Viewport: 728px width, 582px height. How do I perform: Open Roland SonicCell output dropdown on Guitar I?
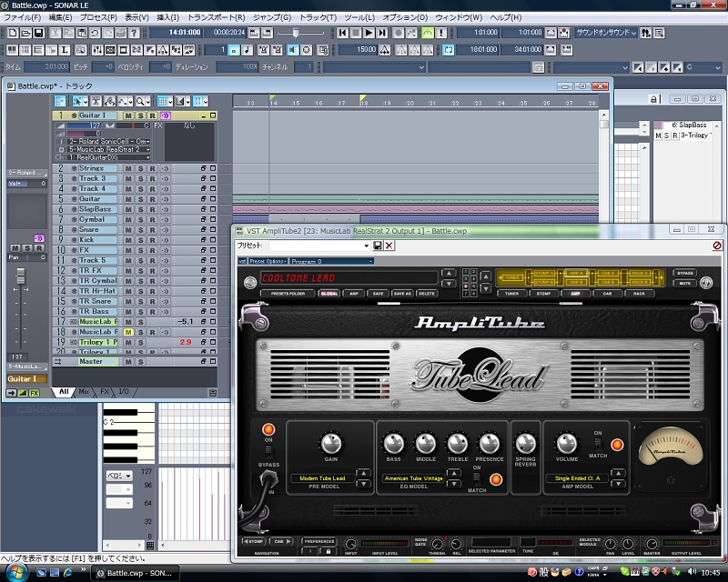pos(109,141)
